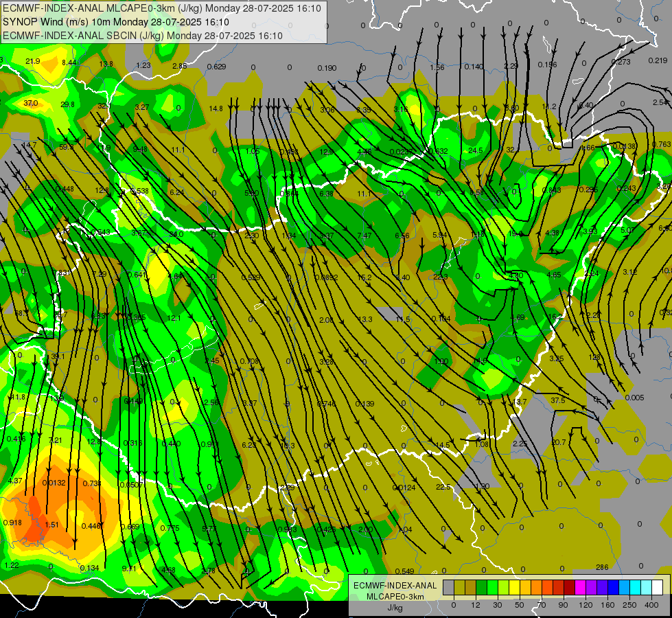Image resolution: width=672 pixels, height=618 pixels.
Task: Click the map value 37.5
Action: [x=557, y=400]
